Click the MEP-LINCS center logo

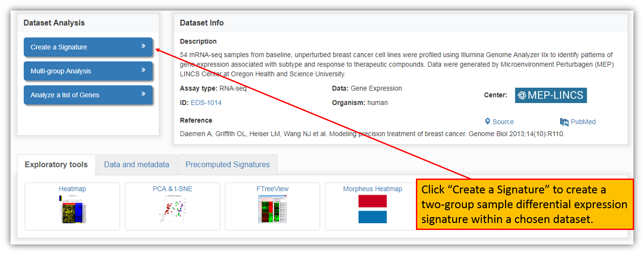(x=551, y=95)
